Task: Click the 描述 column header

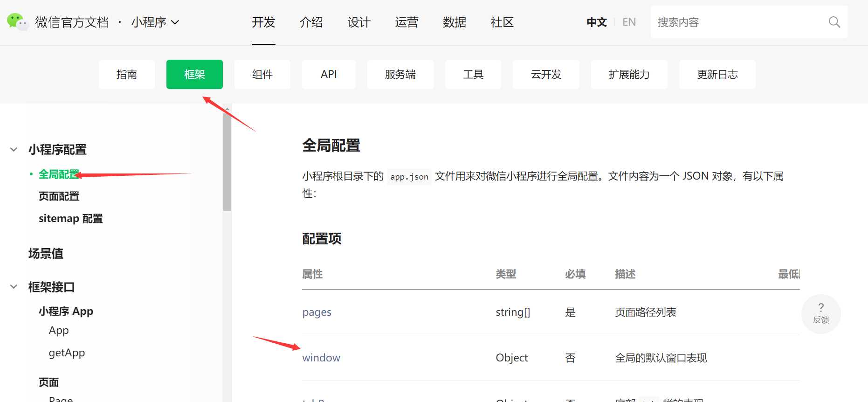Action: click(x=625, y=274)
